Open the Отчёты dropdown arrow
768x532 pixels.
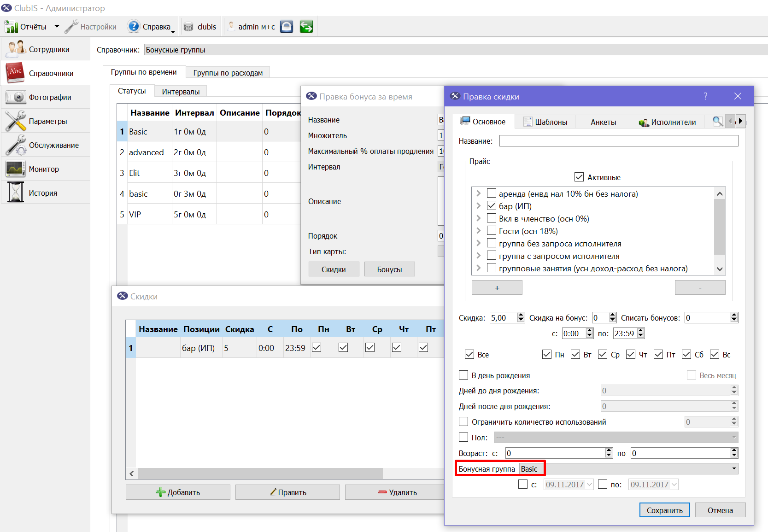click(x=57, y=27)
